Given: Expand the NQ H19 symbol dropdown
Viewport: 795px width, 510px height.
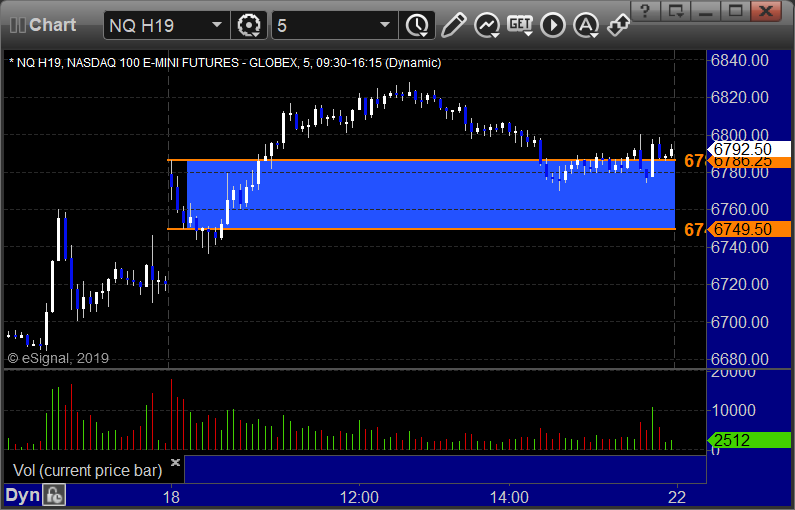Looking at the screenshot, I should pyautogui.click(x=216, y=25).
